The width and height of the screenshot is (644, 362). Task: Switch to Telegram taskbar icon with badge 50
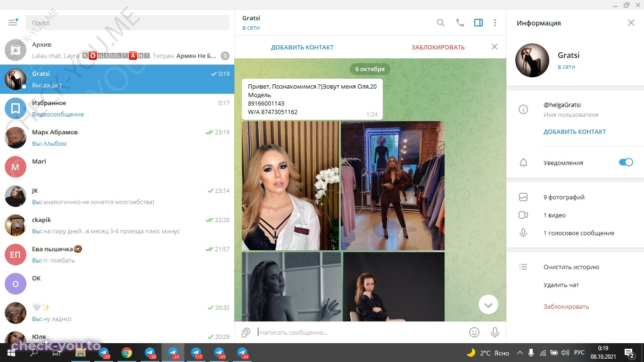[150, 353]
